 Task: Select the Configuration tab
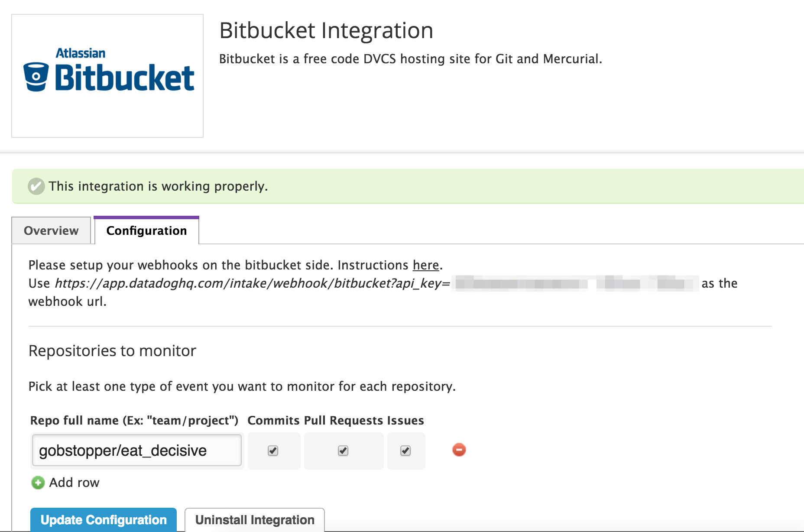pyautogui.click(x=146, y=230)
